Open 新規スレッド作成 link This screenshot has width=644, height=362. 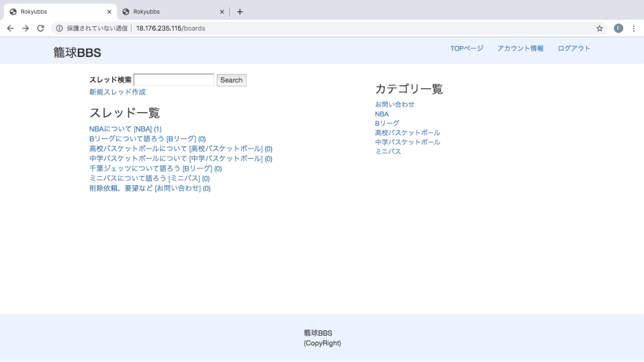(117, 92)
